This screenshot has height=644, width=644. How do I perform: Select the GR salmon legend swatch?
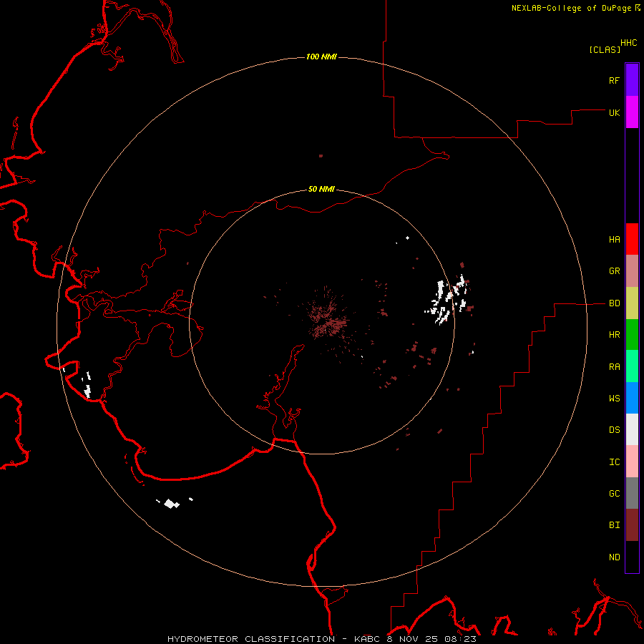click(x=632, y=271)
